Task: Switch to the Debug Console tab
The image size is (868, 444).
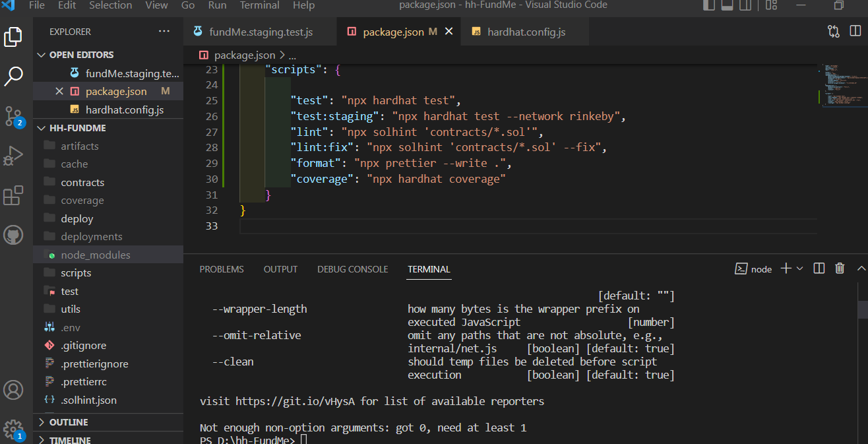Action: click(353, 269)
